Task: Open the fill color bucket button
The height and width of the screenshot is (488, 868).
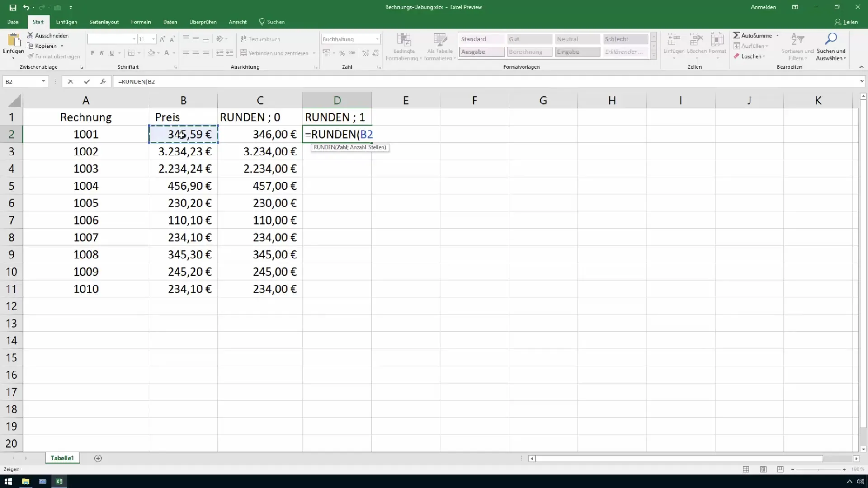Action: [x=151, y=53]
